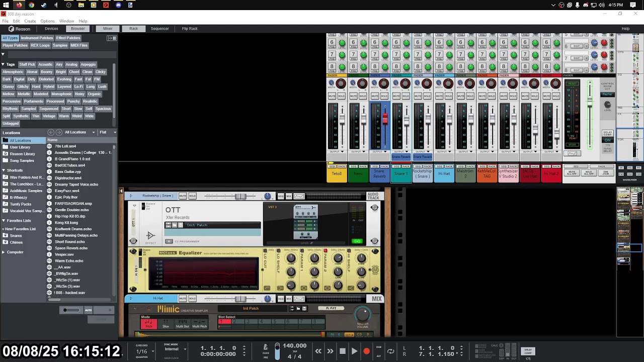Switch to the Rack view
Image resolution: width=644 pixels, height=362 pixels.
pyautogui.click(x=133, y=29)
